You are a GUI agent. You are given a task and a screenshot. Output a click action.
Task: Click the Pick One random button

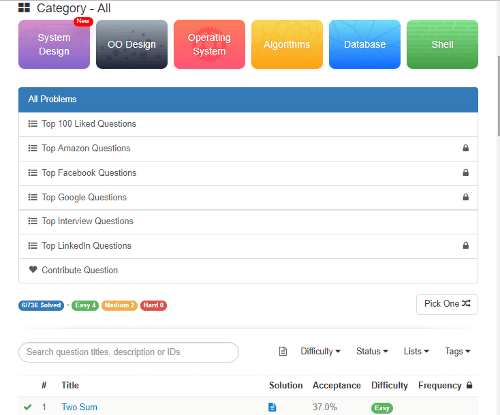click(447, 304)
